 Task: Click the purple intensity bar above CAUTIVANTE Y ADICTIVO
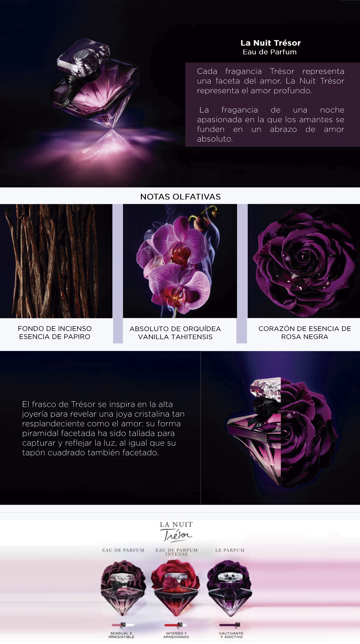[230, 625]
